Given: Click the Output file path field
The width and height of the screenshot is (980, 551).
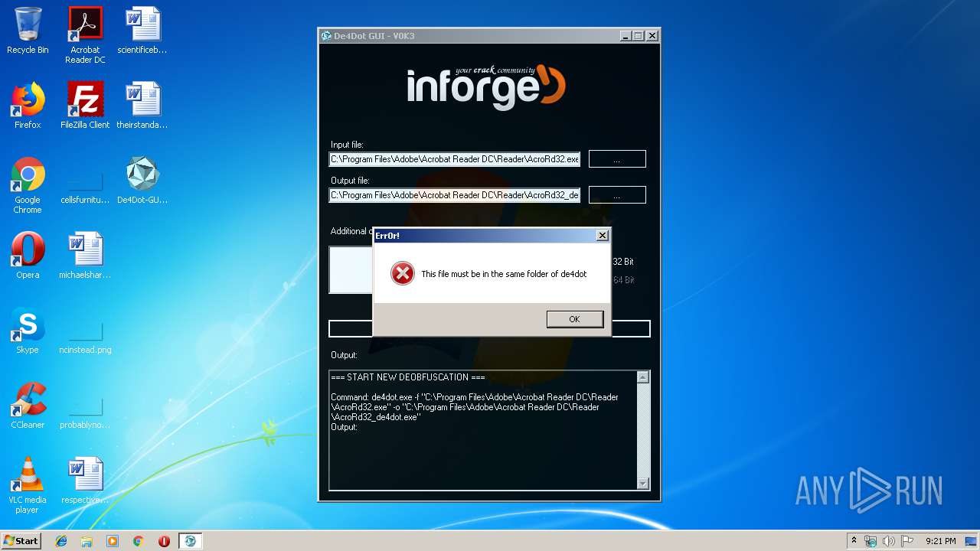Looking at the screenshot, I should point(455,195).
